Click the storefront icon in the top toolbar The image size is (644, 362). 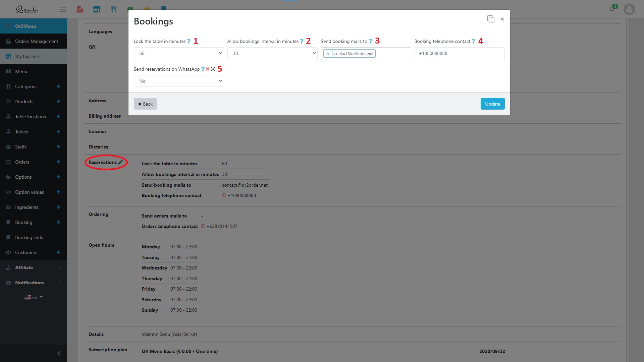click(x=97, y=9)
